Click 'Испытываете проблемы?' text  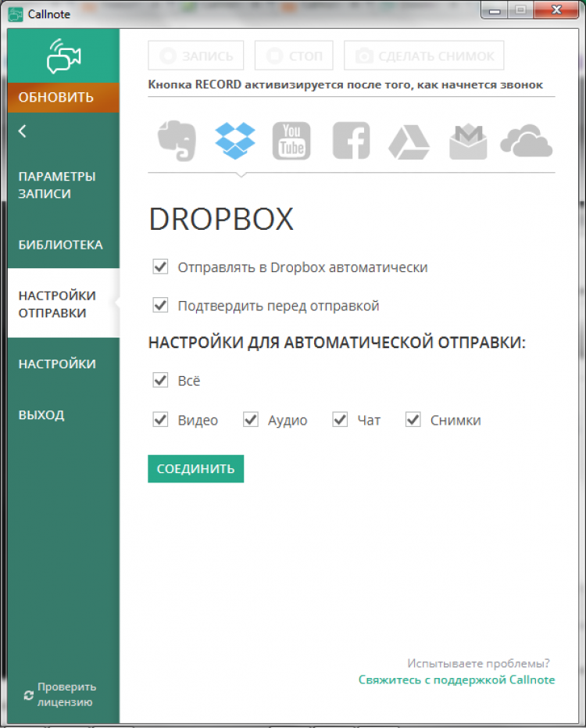[x=478, y=663]
